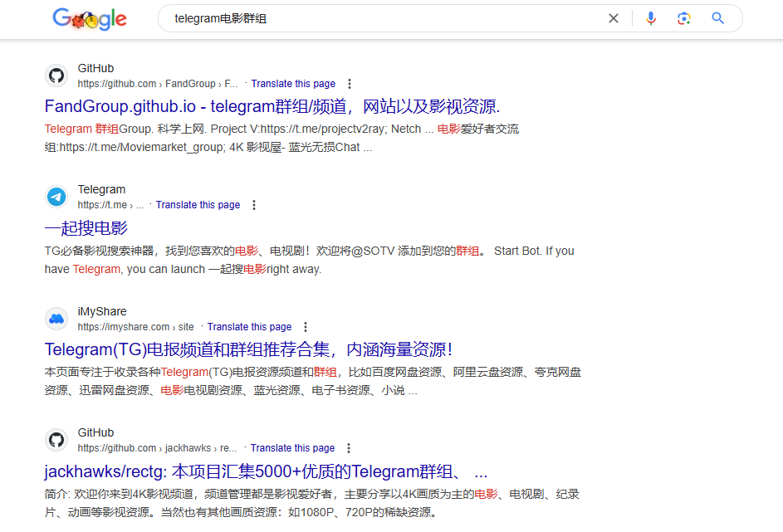
Task: Start voice search with the microphone icon
Action: coord(651,18)
